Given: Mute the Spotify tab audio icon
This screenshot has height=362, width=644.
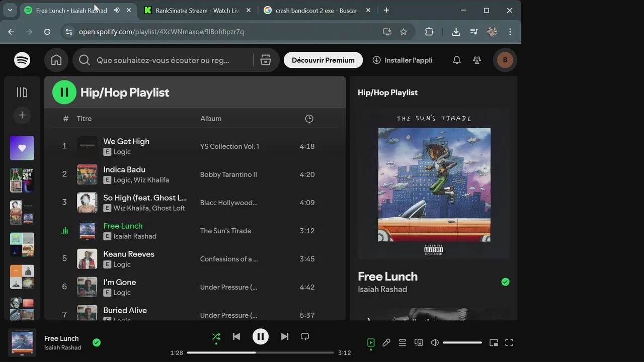Looking at the screenshot, I should point(117,10).
